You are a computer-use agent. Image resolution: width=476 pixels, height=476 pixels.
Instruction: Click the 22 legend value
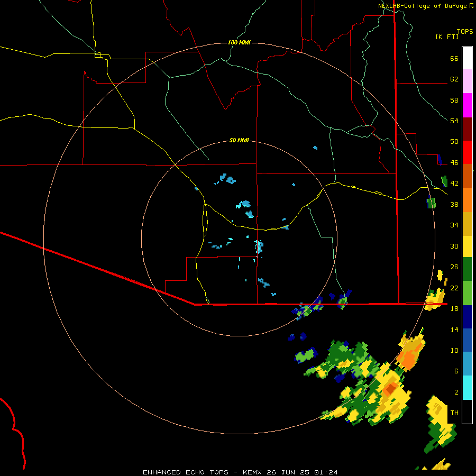pos(454,288)
